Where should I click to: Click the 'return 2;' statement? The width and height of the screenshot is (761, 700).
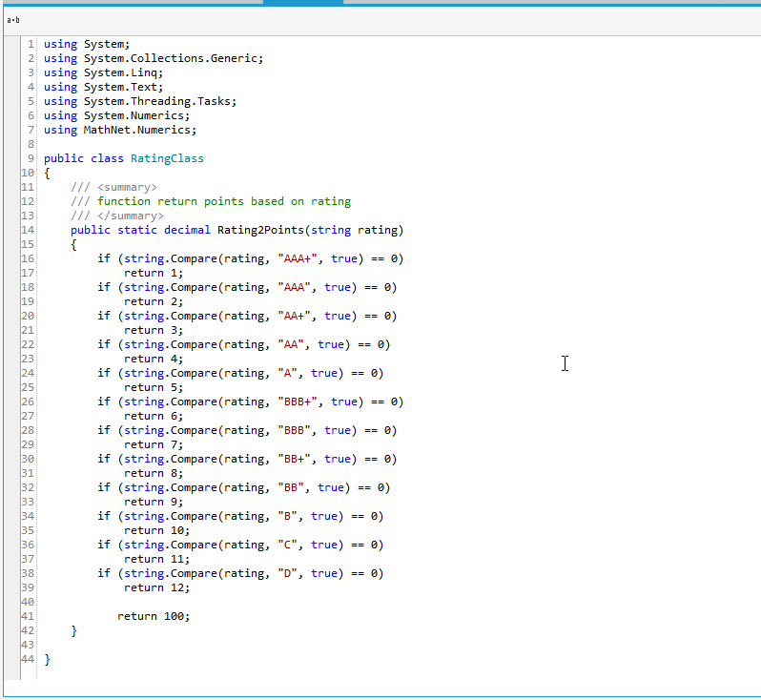(x=154, y=302)
